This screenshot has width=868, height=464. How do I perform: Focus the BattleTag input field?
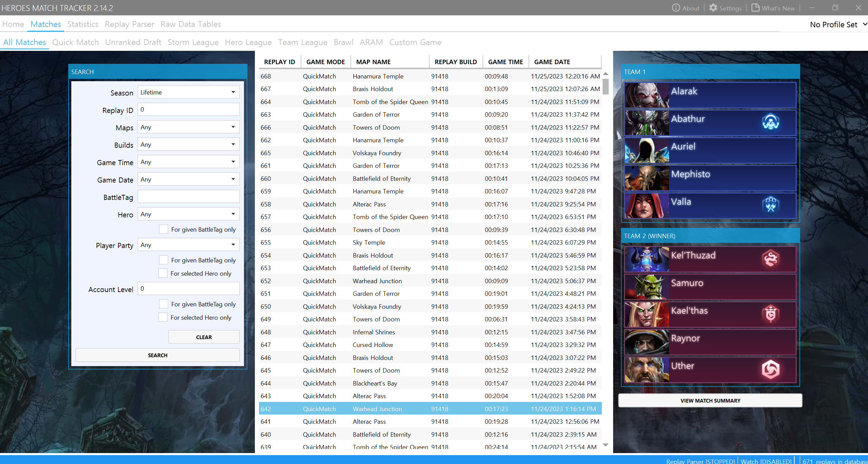(188, 197)
